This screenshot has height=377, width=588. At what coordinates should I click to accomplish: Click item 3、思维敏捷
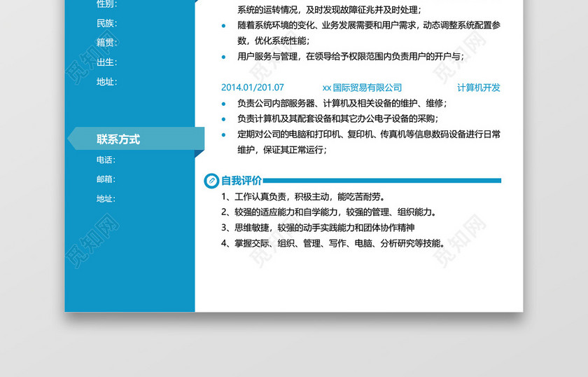(x=318, y=228)
